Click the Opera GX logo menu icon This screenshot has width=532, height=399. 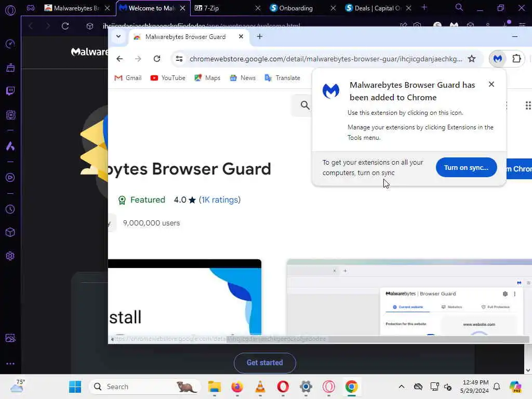[x=10, y=10]
